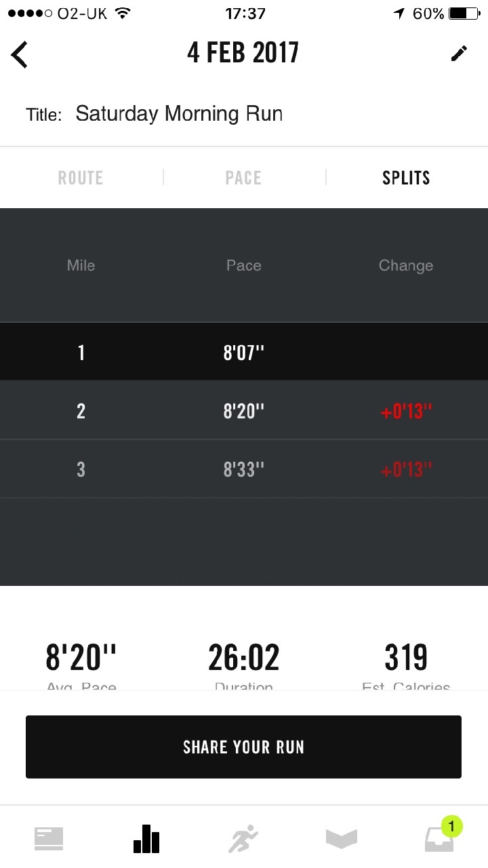
Task: Tap the running figure icon
Action: point(243,839)
